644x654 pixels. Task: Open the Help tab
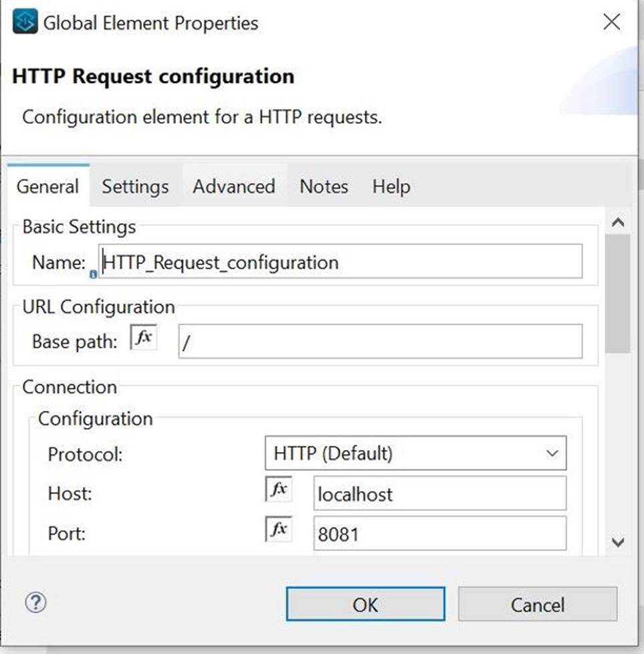tap(391, 187)
